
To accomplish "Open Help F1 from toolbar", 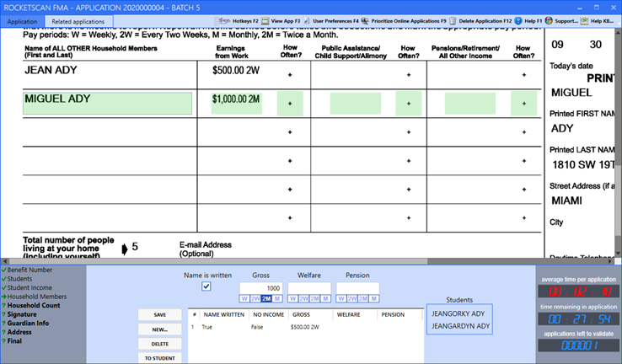I will 528,21.
